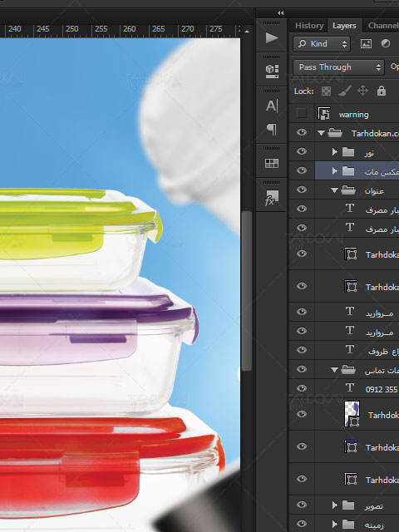399x532 pixels.
Task: Lock all padlock icon
Action: 382,91
